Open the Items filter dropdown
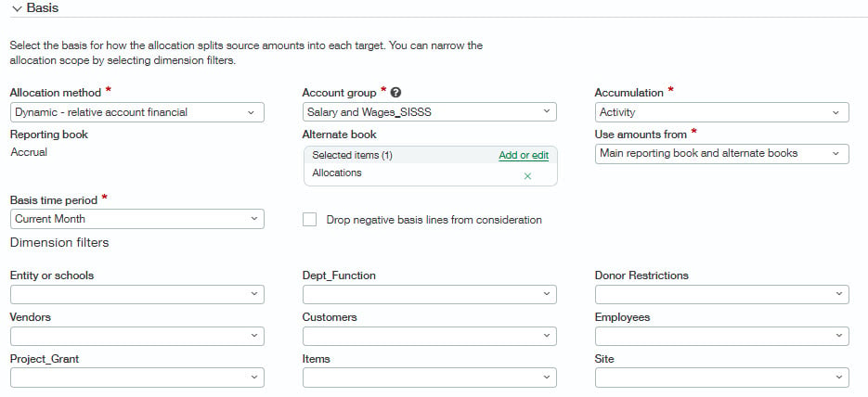The width and height of the screenshot is (868, 397). coord(430,378)
